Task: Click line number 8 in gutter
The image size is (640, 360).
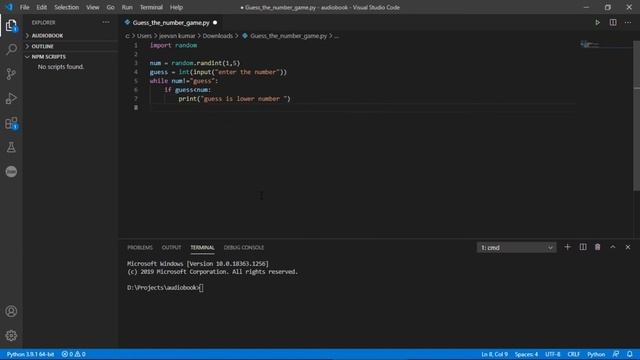Action: (x=136, y=108)
